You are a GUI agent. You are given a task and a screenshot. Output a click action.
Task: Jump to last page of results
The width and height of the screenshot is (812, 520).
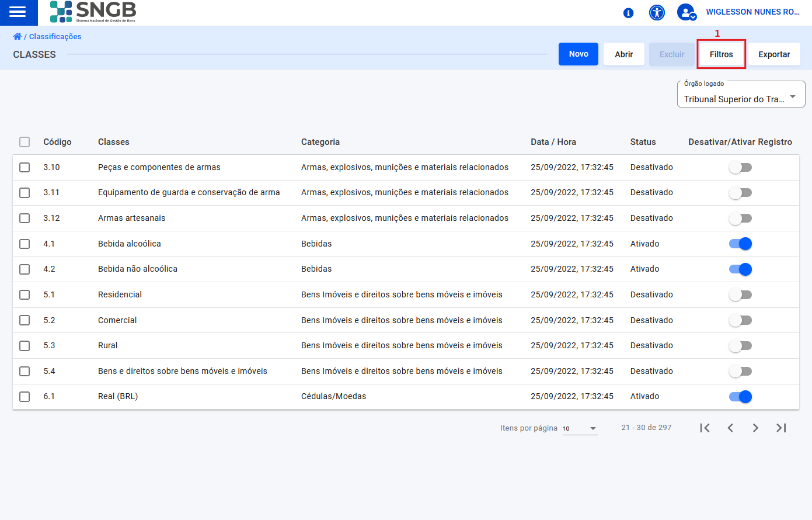point(781,428)
